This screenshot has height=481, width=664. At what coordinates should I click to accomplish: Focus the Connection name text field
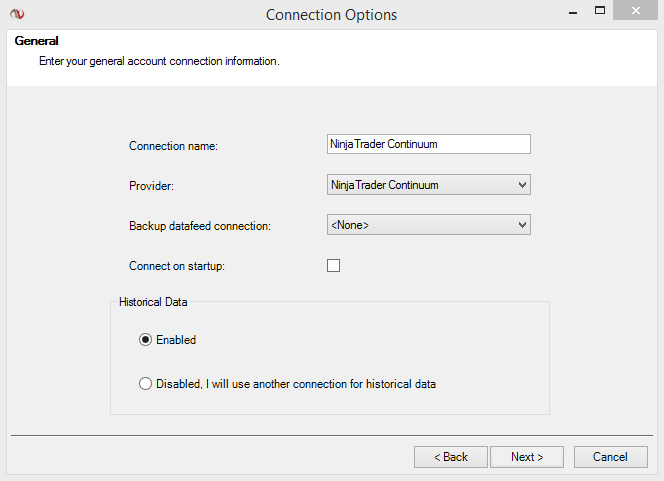click(x=428, y=144)
